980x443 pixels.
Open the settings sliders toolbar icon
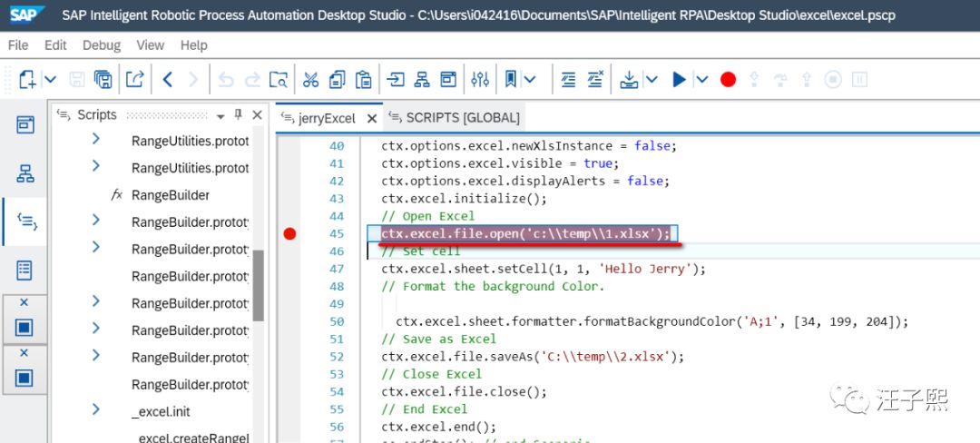coord(480,79)
